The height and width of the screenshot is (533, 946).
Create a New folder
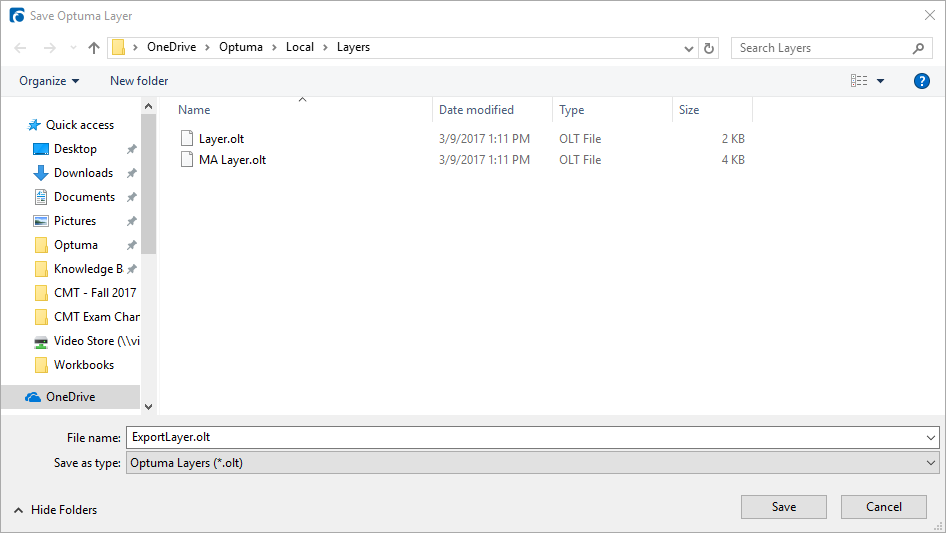click(139, 81)
